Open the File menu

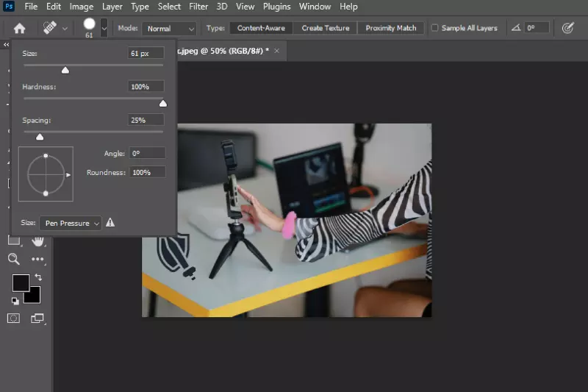coord(31,7)
